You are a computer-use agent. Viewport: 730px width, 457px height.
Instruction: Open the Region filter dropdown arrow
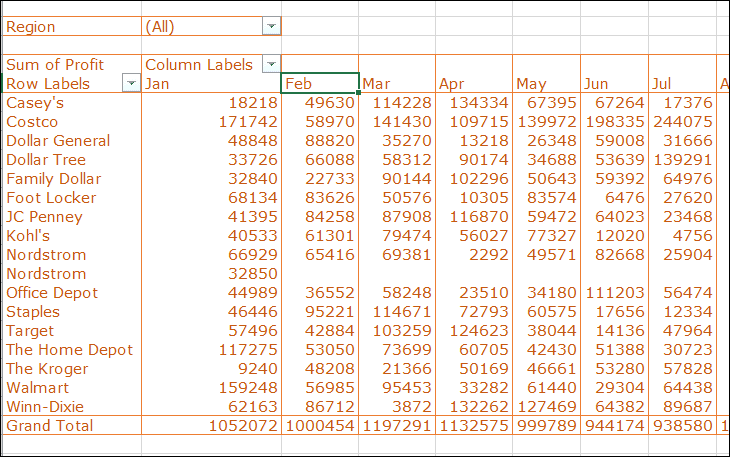271,26
